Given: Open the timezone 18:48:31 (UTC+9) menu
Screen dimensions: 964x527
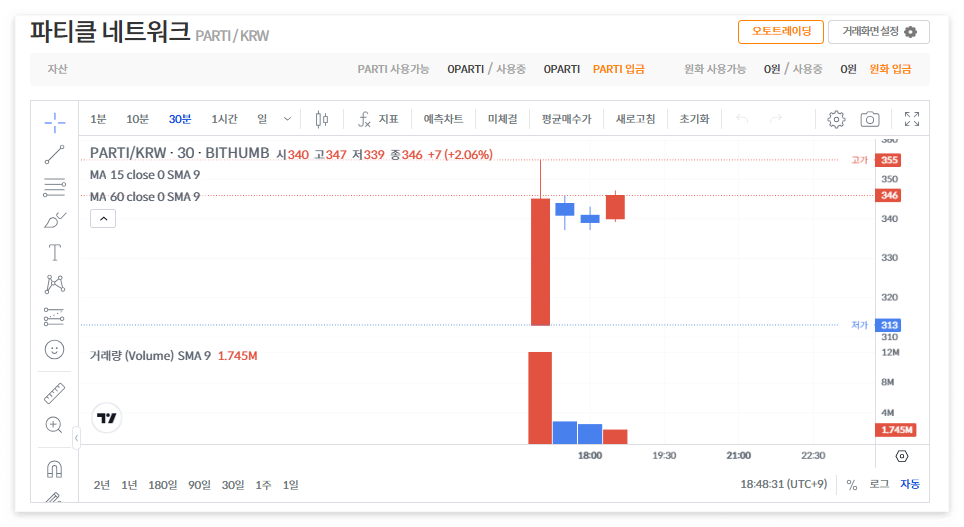Looking at the screenshot, I should pos(784,485).
